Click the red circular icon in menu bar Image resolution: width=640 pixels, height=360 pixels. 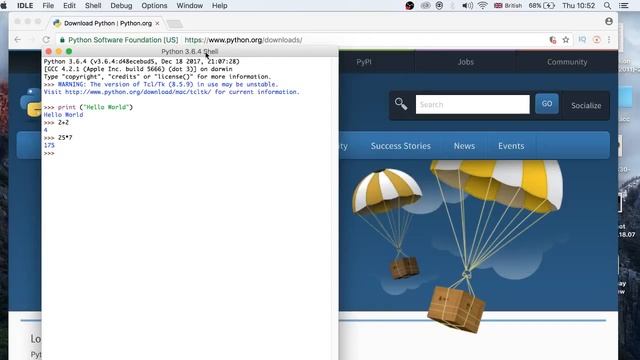409,6
